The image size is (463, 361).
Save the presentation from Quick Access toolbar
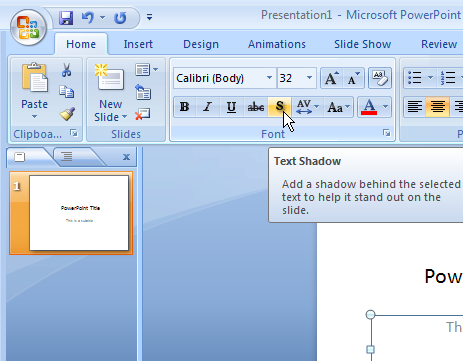coord(66,18)
